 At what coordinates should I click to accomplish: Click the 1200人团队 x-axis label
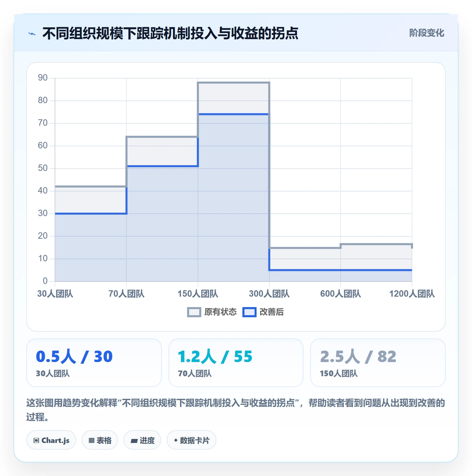tap(412, 294)
